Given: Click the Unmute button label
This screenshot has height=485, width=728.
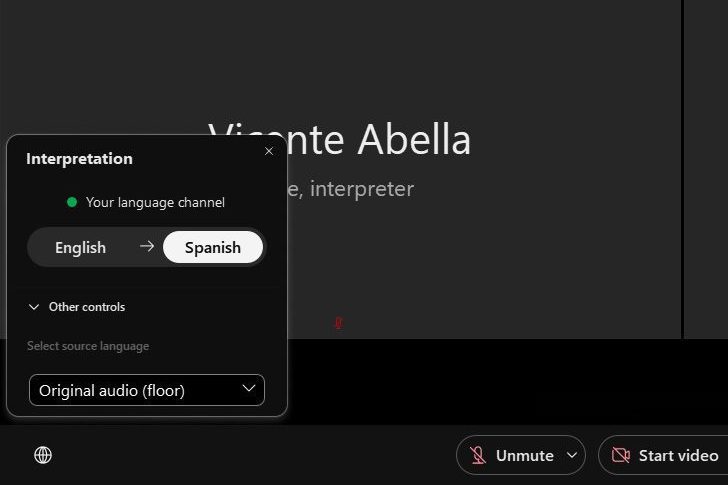Looking at the screenshot, I should [525, 456].
